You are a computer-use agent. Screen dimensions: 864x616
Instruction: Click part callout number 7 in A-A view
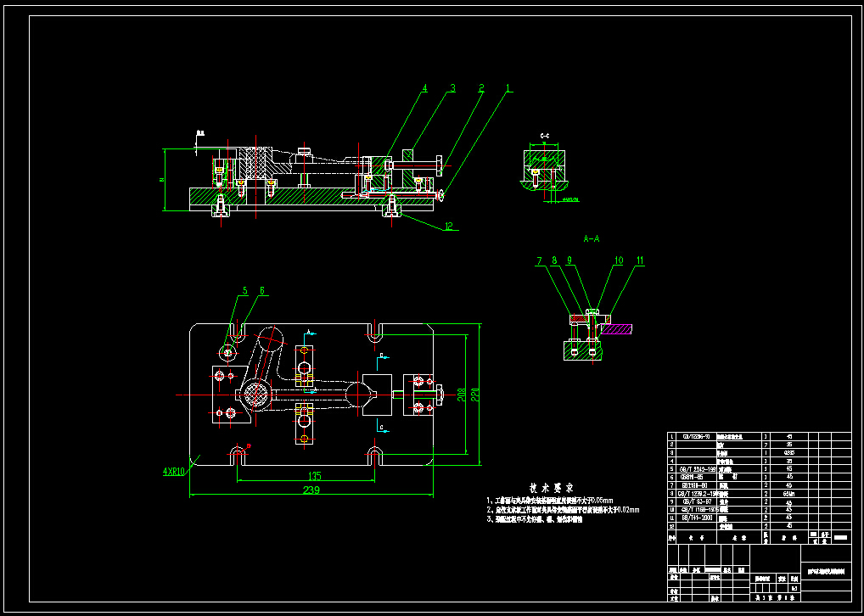pyautogui.click(x=540, y=260)
